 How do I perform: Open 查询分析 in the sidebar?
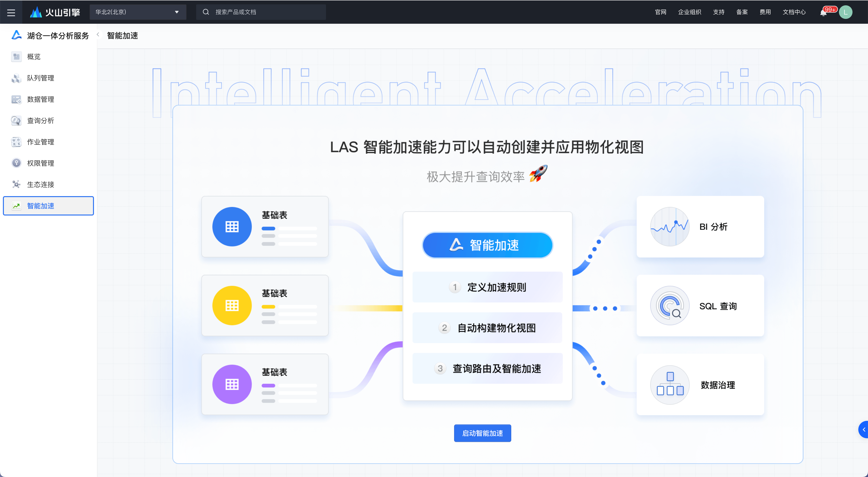coord(48,121)
